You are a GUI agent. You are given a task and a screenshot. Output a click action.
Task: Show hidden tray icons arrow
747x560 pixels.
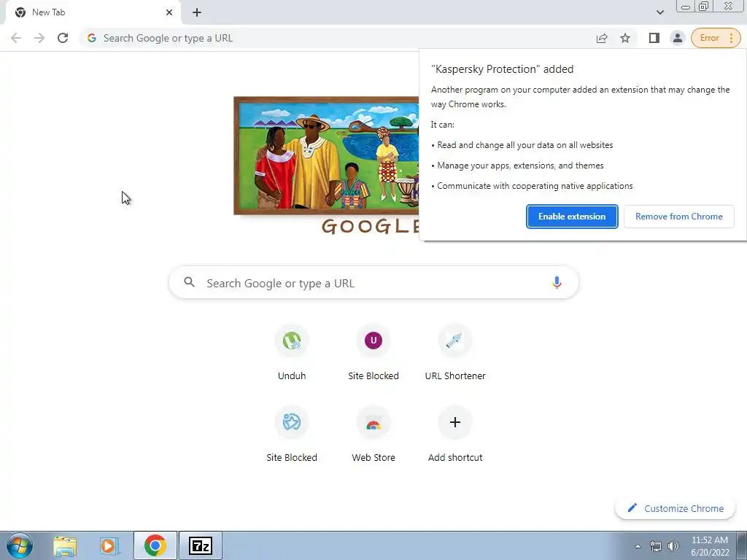(638, 546)
